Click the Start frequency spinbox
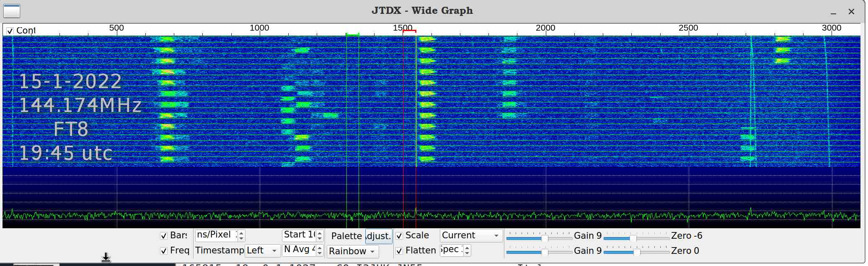This screenshot has height=266, width=868. pyautogui.click(x=299, y=235)
